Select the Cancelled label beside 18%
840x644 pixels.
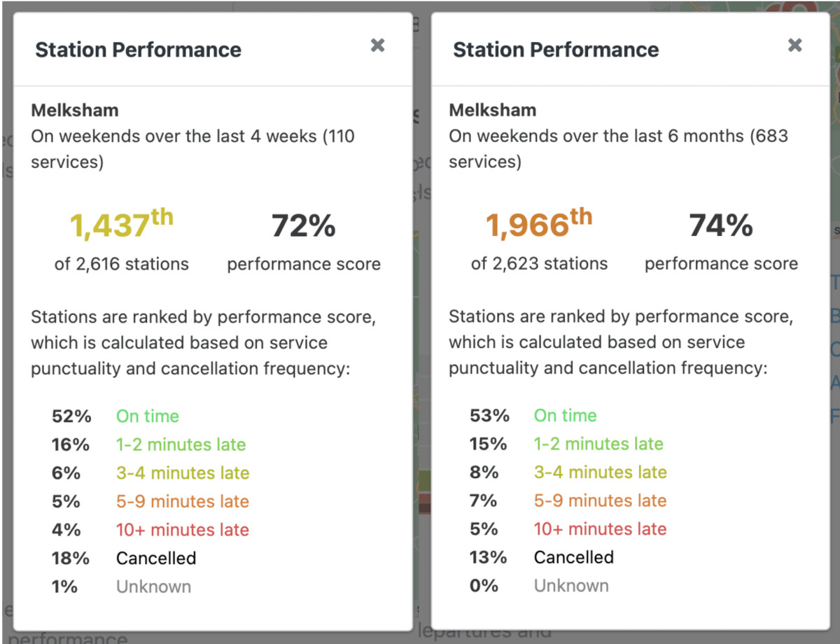[x=156, y=558]
